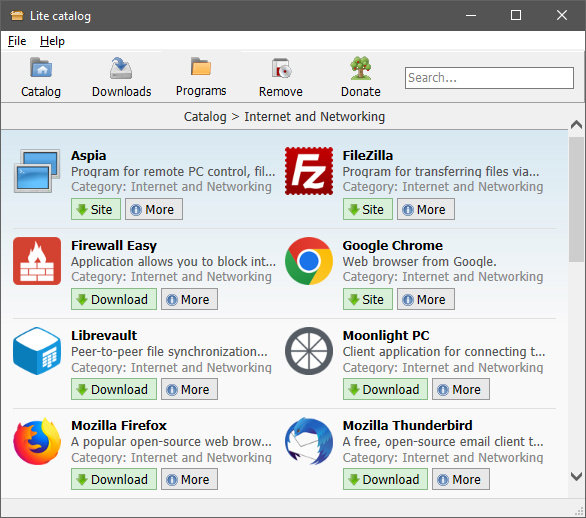586x518 pixels.
Task: Click the Moonlight PC application icon
Action: (309, 351)
